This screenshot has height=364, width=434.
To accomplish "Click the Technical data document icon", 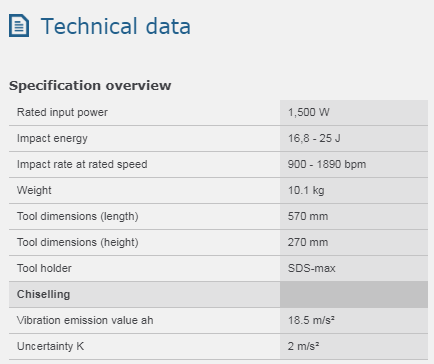I will tap(19, 26).
